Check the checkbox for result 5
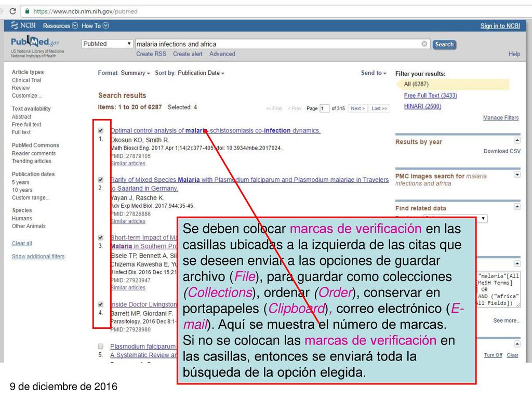 click(x=100, y=347)
